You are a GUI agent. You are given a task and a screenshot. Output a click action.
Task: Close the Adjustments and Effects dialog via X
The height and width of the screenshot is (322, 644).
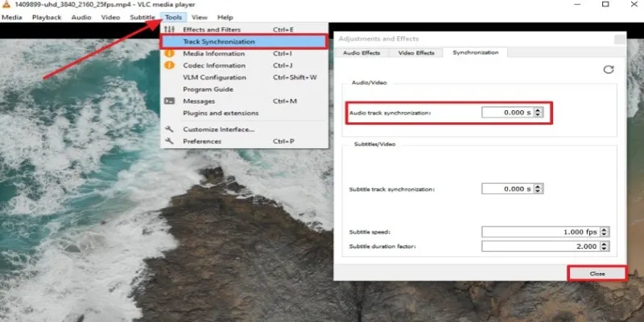click(x=620, y=39)
